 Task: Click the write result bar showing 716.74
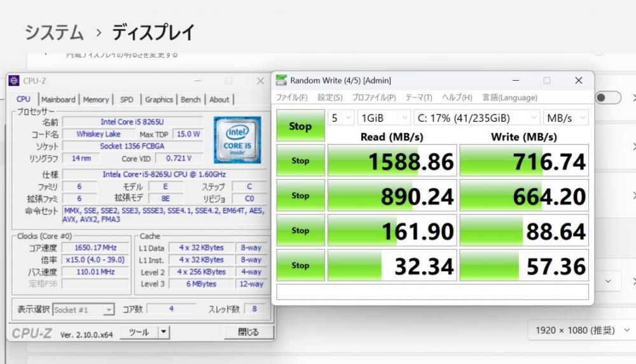524,161
